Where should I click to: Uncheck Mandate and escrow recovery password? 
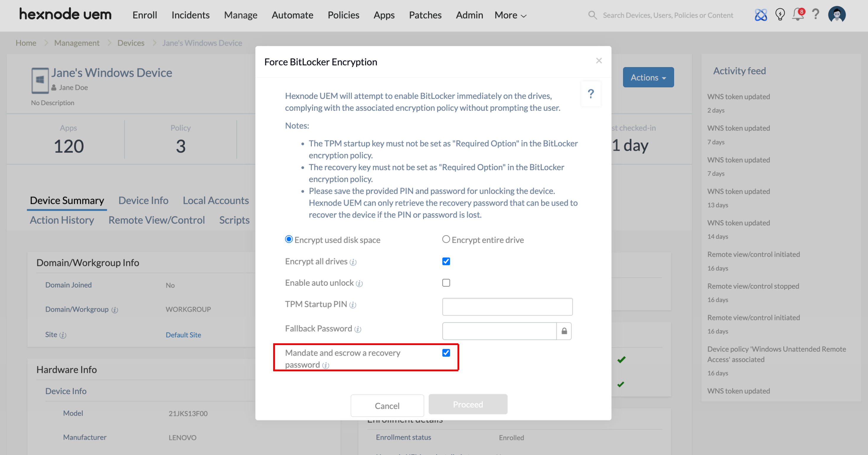pyautogui.click(x=446, y=353)
